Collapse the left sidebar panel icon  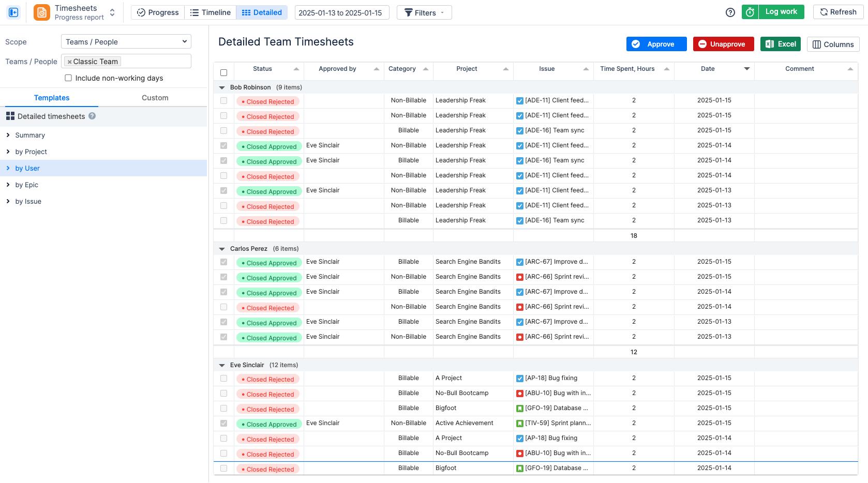13,12
